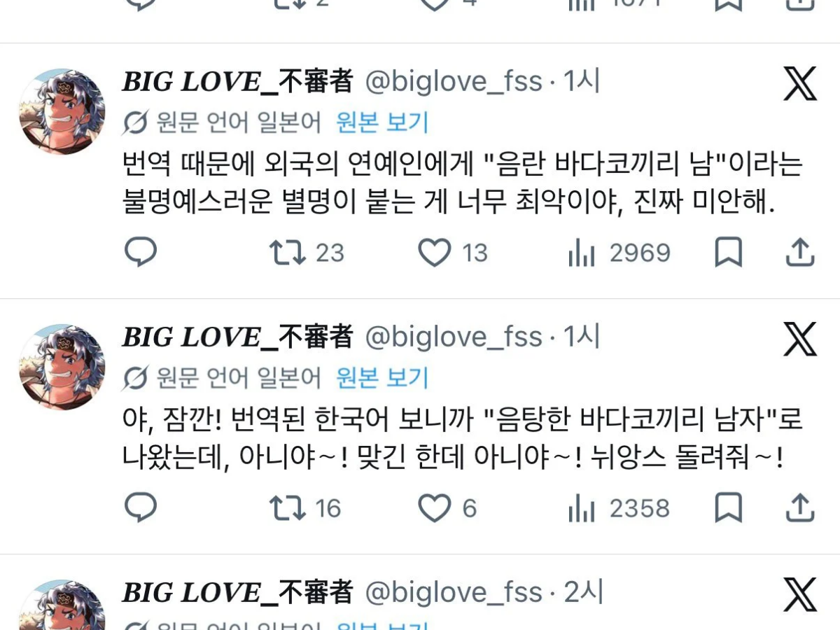Open view analytics showing 2969
840x630 pixels.
(619, 253)
